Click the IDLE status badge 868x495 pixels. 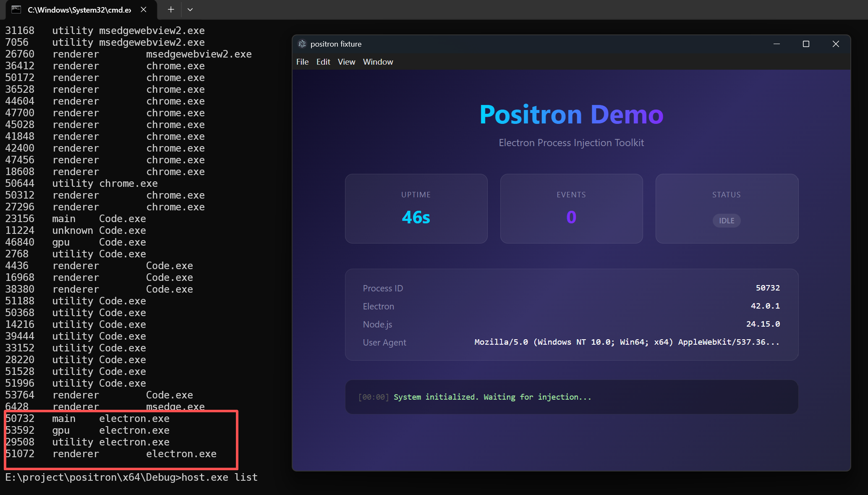(x=727, y=221)
